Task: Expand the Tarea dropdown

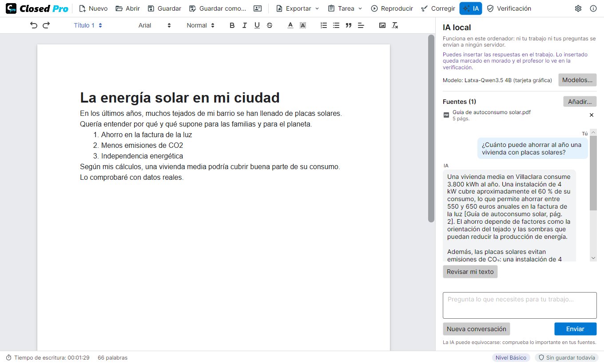Action: point(345,8)
